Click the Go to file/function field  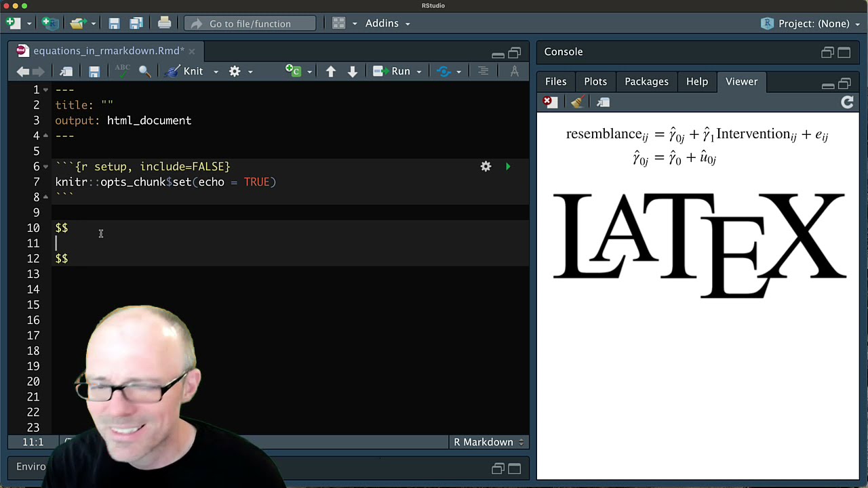coord(250,23)
